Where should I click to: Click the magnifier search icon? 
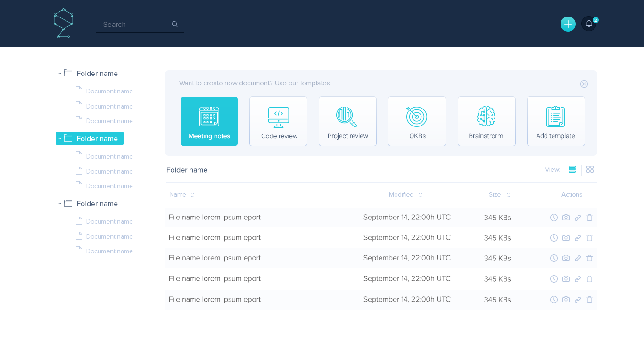pyautogui.click(x=175, y=24)
